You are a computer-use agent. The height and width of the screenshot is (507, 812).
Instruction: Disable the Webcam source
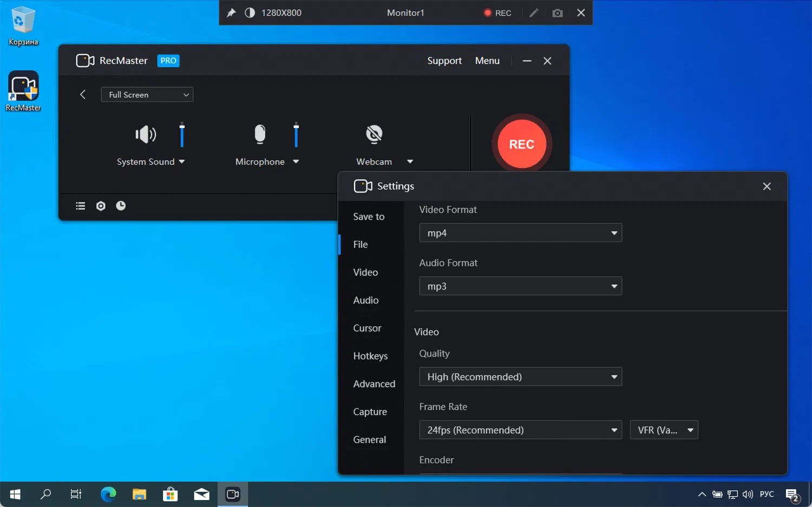(x=374, y=134)
